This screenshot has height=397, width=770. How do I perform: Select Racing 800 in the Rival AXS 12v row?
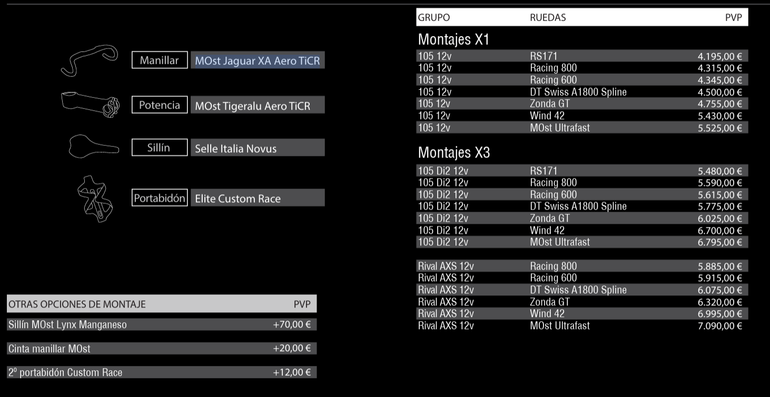553,266
